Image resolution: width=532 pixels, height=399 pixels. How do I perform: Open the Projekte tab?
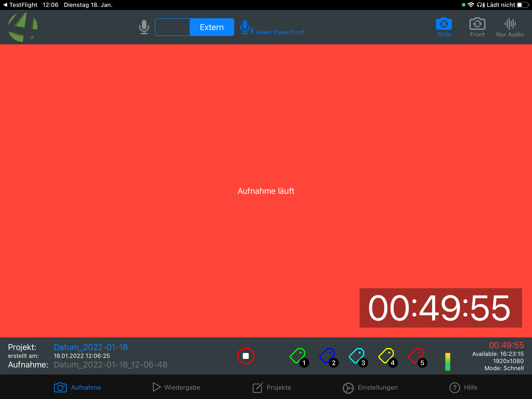click(272, 387)
